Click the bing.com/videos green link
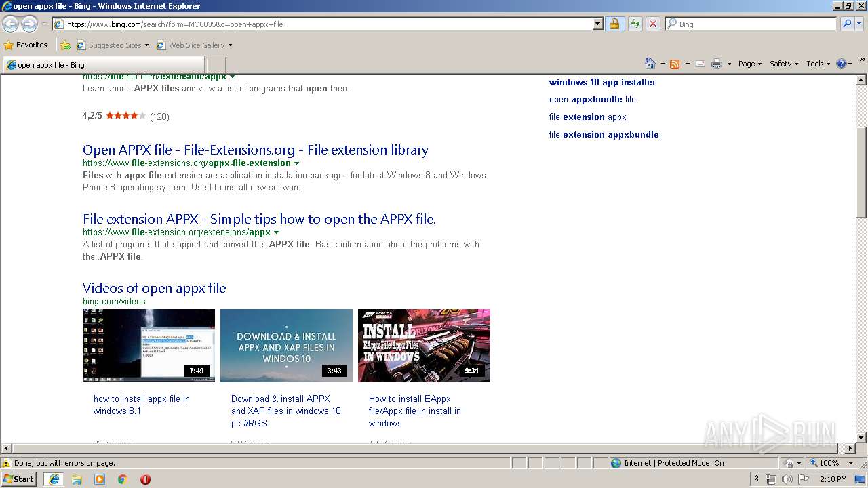Image resolution: width=868 pixels, height=488 pixels. [x=114, y=302]
